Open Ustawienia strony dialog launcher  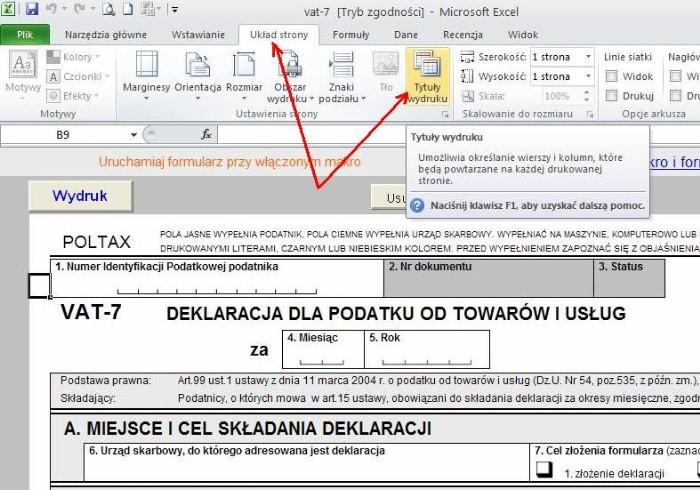(445, 115)
